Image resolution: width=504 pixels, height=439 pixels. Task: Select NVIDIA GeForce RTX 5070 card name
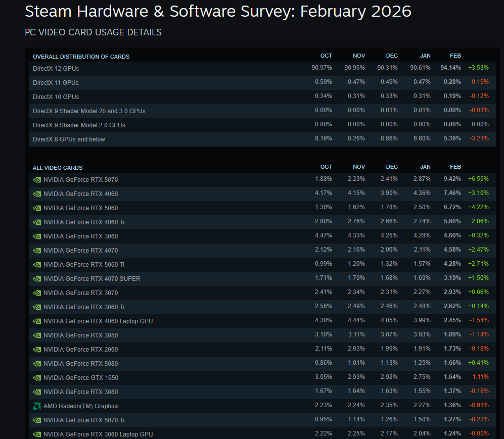pos(81,180)
